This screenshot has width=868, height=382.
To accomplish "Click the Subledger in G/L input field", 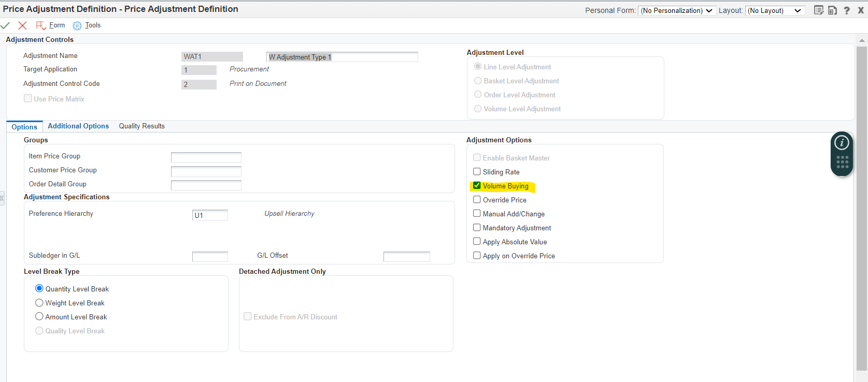I will click(x=210, y=257).
